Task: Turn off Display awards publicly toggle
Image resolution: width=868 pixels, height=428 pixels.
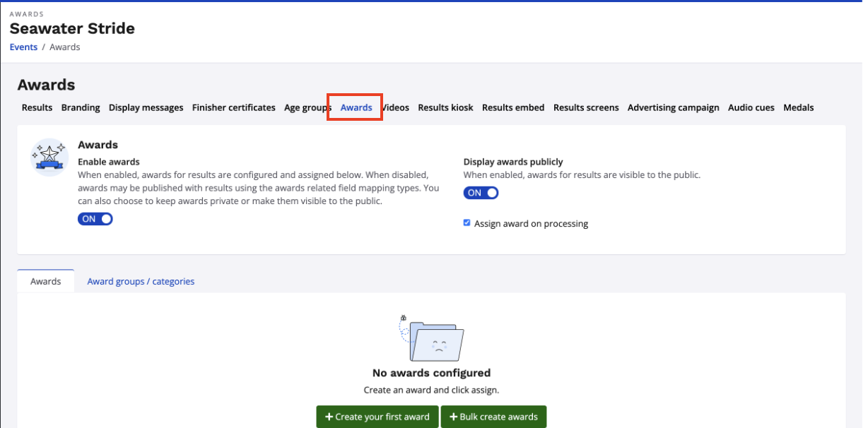Action: tap(481, 193)
